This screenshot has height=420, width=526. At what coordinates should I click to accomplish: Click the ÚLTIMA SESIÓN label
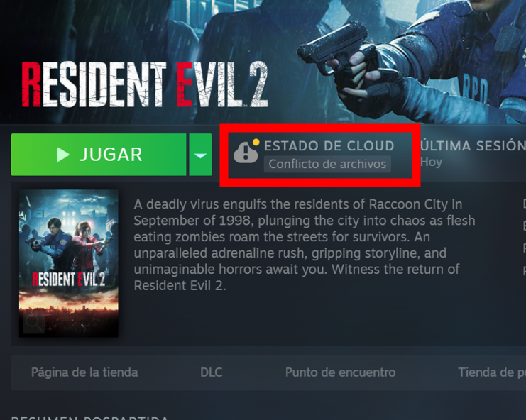pyautogui.click(x=473, y=146)
